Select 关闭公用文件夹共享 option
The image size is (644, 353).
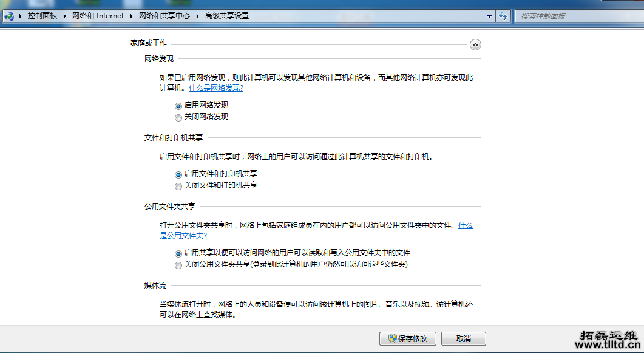178,265
